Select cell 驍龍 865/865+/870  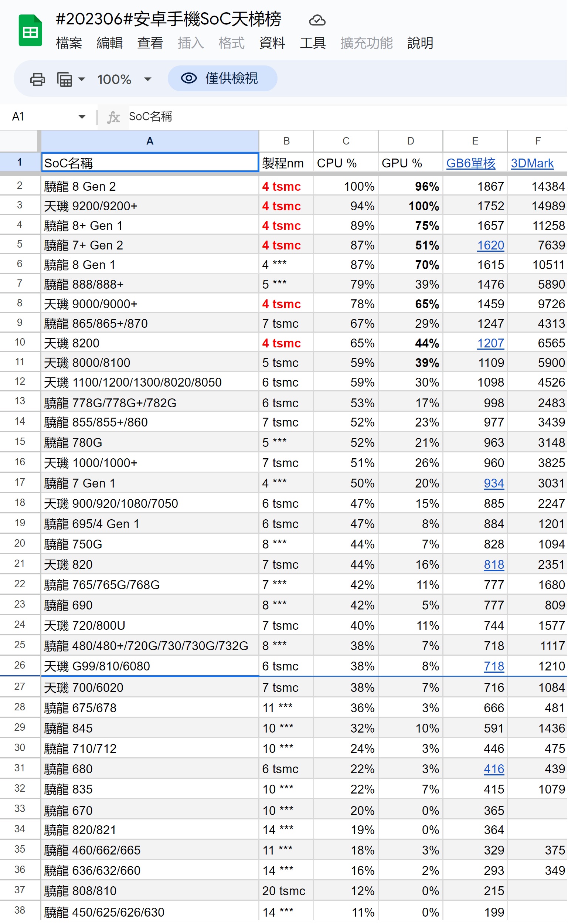tap(150, 323)
